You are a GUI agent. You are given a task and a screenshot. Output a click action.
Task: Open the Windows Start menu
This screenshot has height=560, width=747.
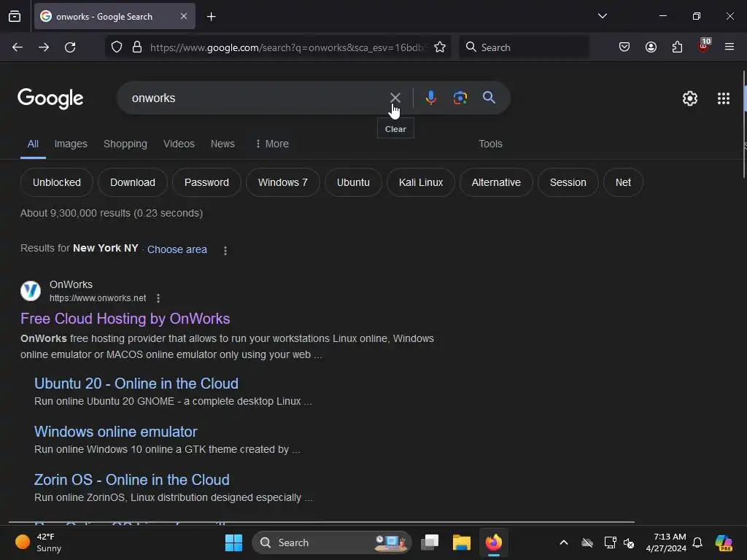[x=233, y=542]
